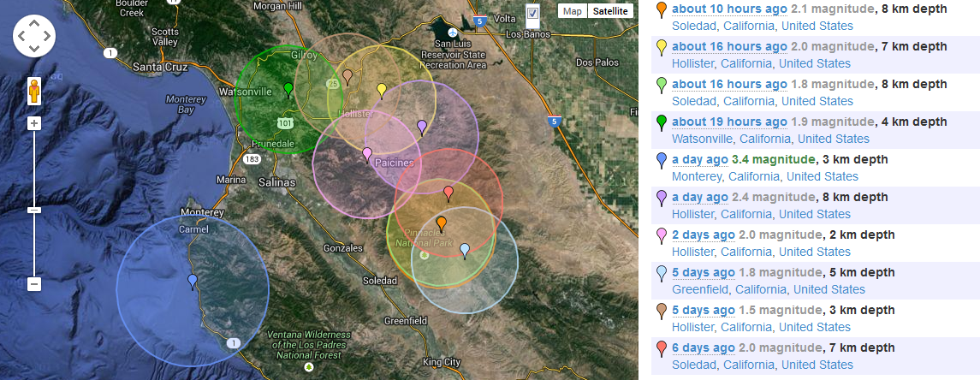Image resolution: width=980 pixels, height=380 pixels.
Task: Zoom in with the plus button
Action: click(34, 123)
